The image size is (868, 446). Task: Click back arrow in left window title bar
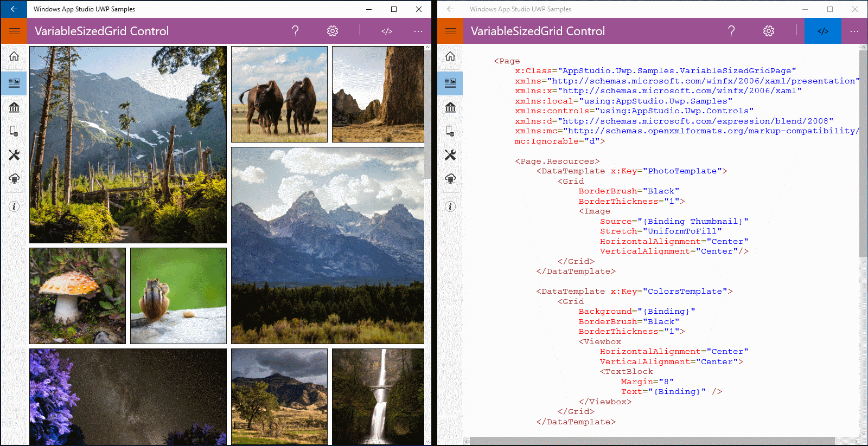(x=14, y=9)
